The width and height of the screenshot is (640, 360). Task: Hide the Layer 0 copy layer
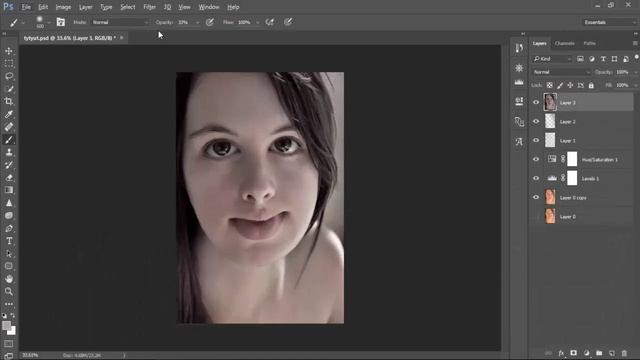coord(536,197)
